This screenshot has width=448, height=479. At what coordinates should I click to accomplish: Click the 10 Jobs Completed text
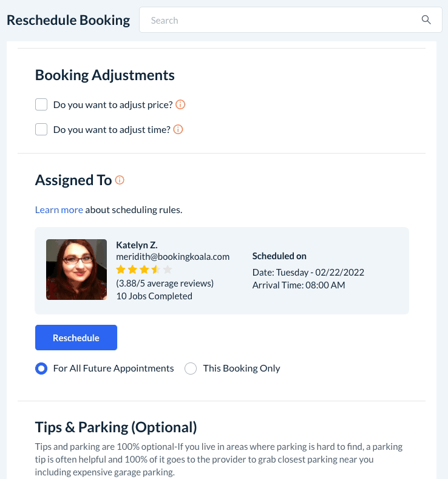point(154,296)
